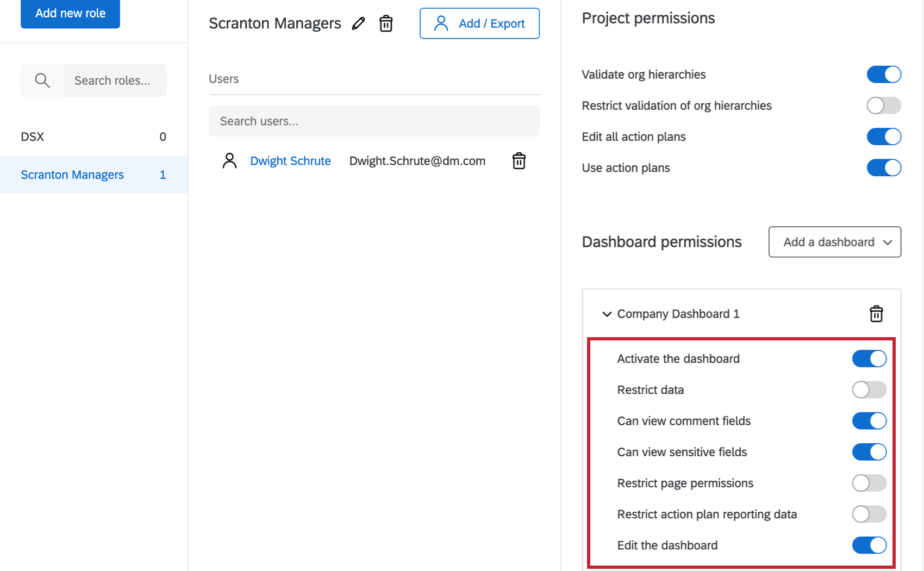The image size is (924, 571).
Task: Click the user icon inside Add / Export button
Action: click(440, 23)
